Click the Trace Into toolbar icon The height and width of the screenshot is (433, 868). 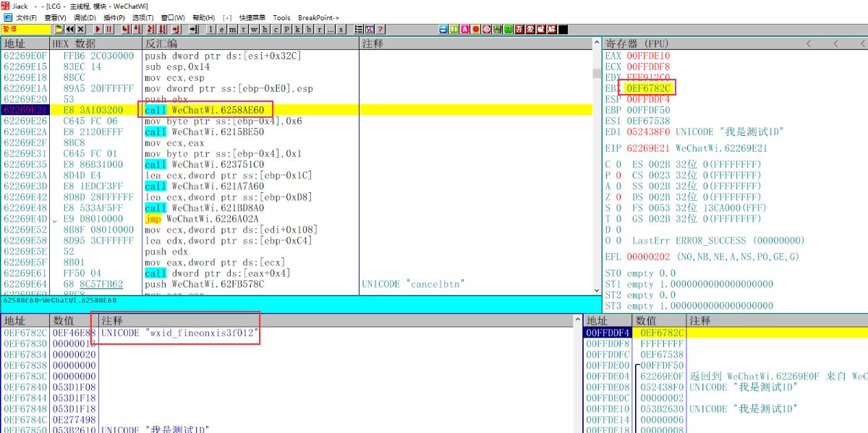pos(151,29)
